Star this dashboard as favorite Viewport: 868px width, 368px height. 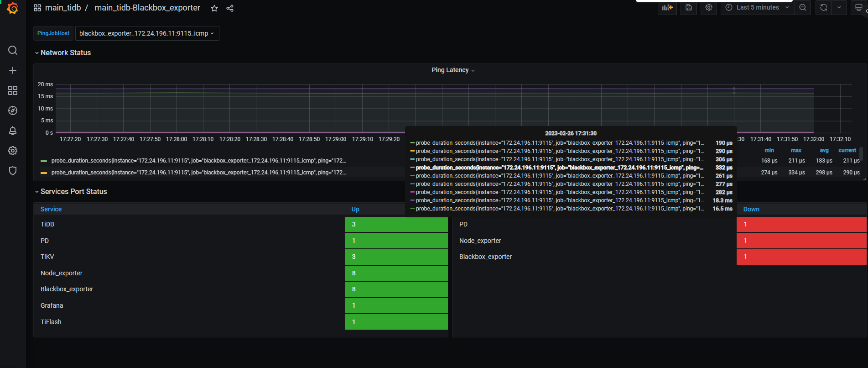(214, 8)
